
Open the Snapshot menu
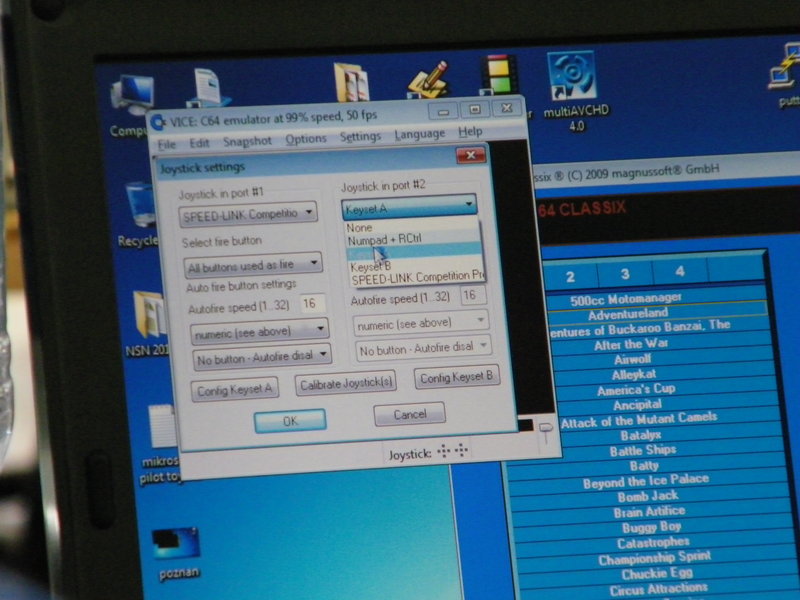coord(247,141)
